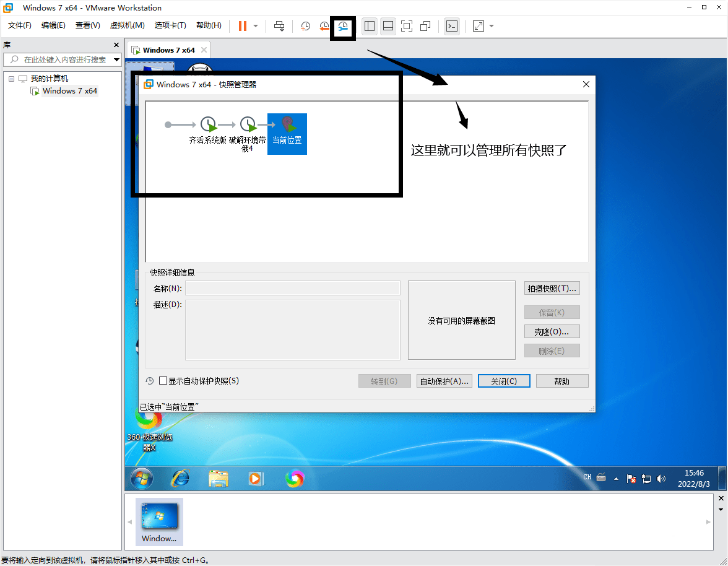Open the 选项卡(T) menu
This screenshot has height=566, width=728.
click(170, 25)
